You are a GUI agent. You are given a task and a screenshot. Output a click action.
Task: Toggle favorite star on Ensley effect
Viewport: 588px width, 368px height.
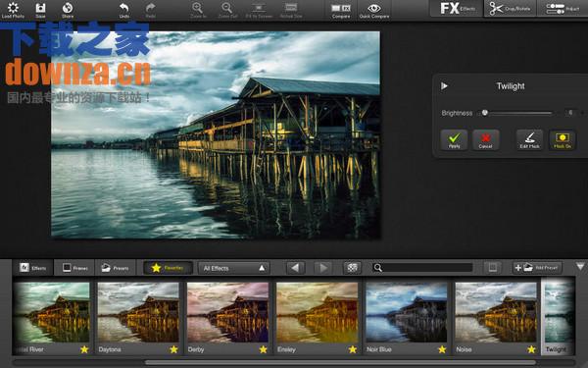click(x=353, y=349)
